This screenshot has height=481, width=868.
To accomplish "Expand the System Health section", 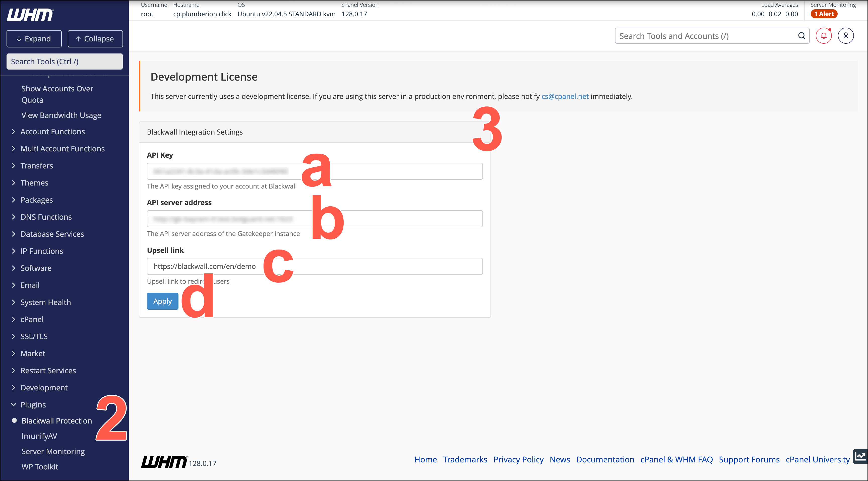I will tap(45, 302).
